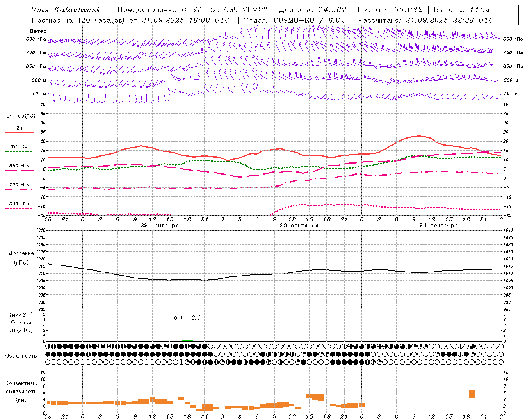Screen dimensions: 525x420
Task: Click the station title "Oms_Kalachinsk"
Action: click(x=66, y=10)
